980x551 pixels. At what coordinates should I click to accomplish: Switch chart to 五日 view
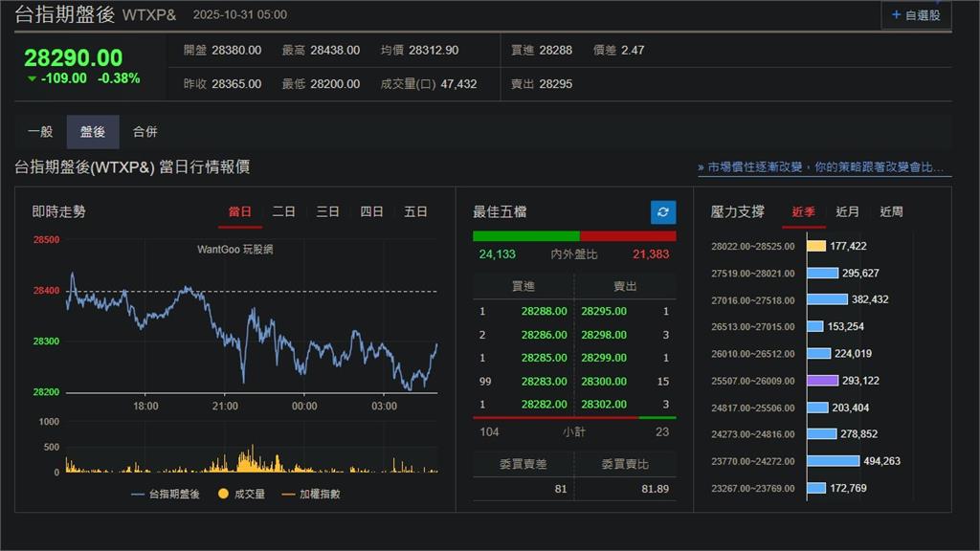pos(415,211)
